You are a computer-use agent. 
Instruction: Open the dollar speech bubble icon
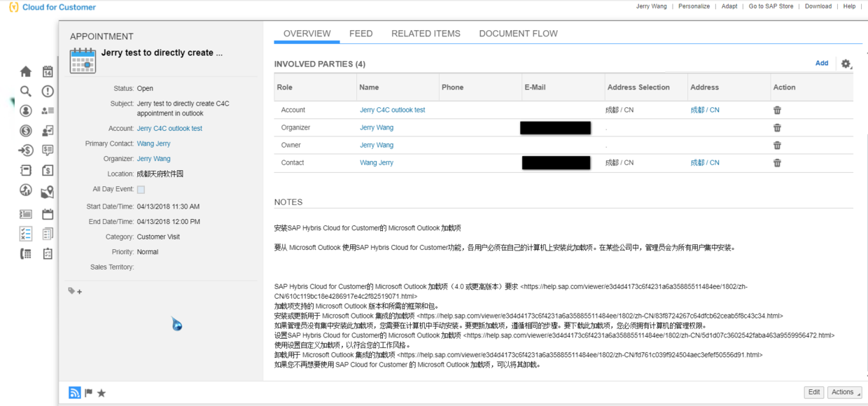pyautogui.click(x=48, y=150)
